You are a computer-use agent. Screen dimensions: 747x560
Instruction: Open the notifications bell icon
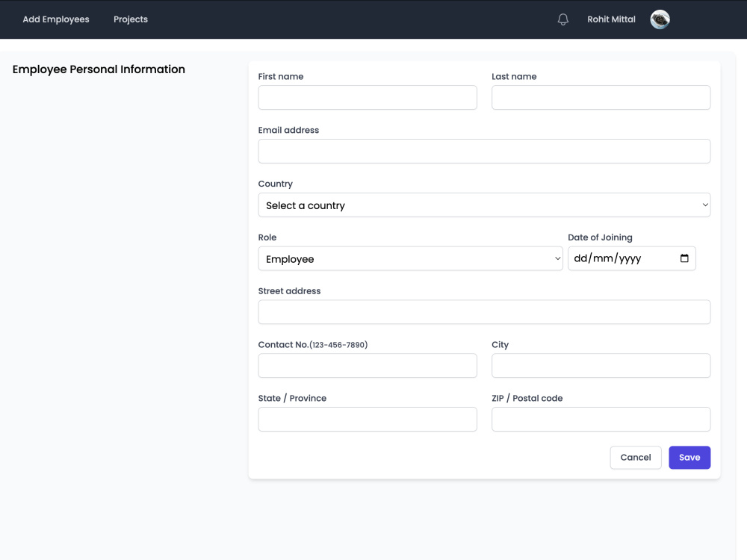(x=562, y=19)
